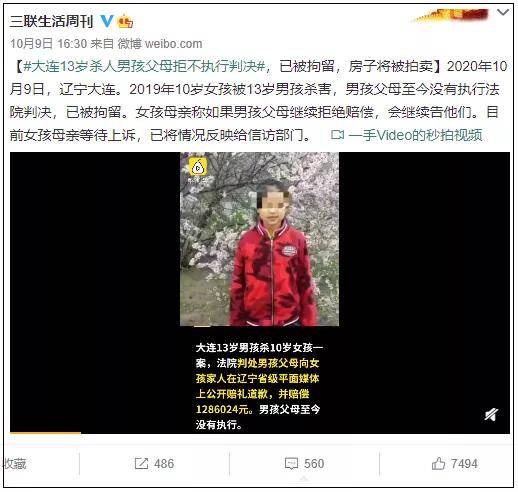518x492 pixels.
Task: Expand the post options chevron menu
Action: tap(503, 13)
